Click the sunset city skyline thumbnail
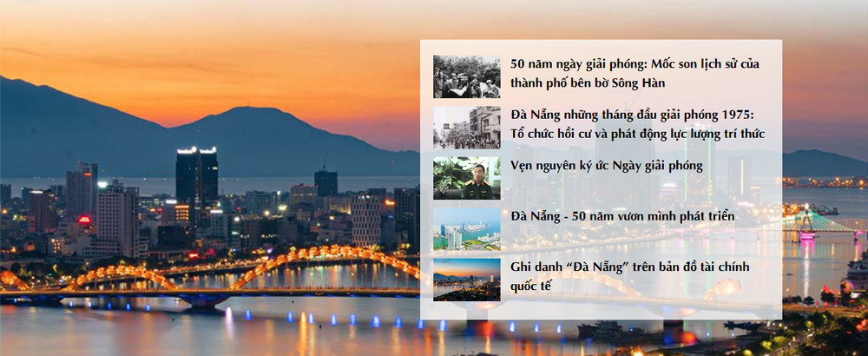Screen dimensions: 868x356 pyautogui.click(x=466, y=279)
